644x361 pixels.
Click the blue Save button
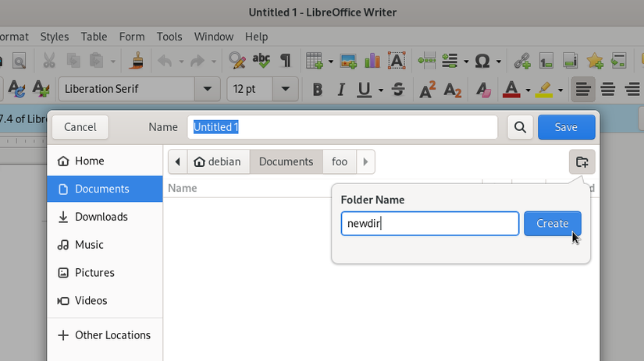pos(567,127)
